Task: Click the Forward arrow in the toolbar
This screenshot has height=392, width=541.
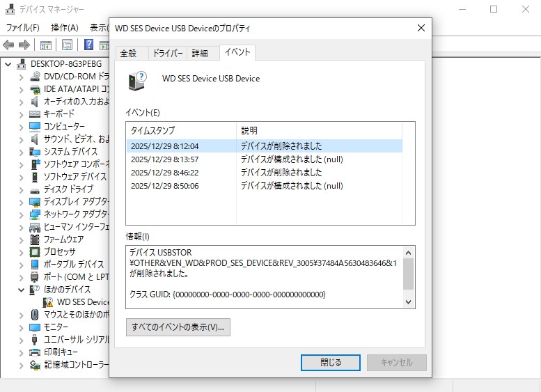Action: point(24,45)
